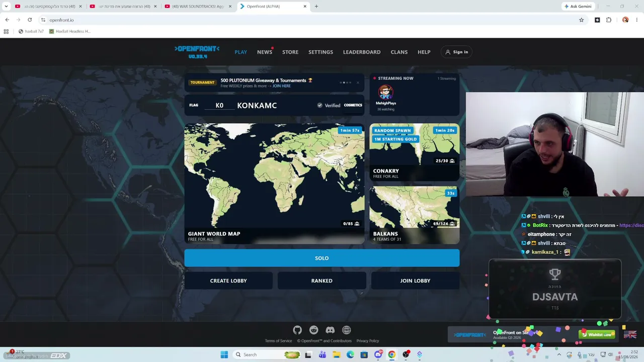Click the OpenFront logo in header
Screen dimensions: 644x362
pos(197,52)
